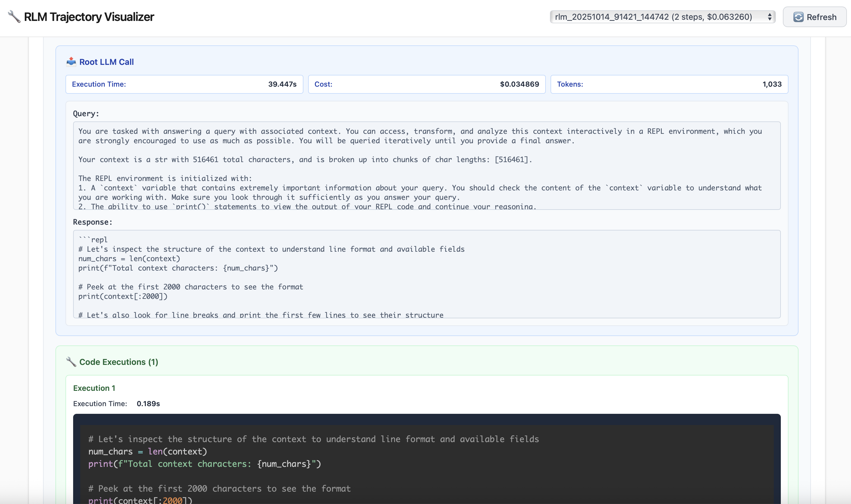Click the RLM Trajectory Visualizer title
This screenshot has height=504, width=851.
tap(89, 17)
